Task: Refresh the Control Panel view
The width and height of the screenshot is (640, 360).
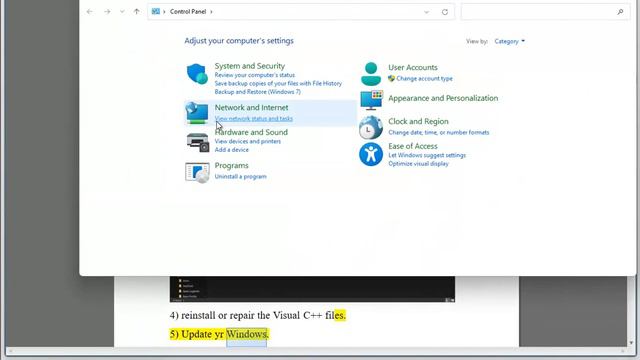Action: point(445,12)
